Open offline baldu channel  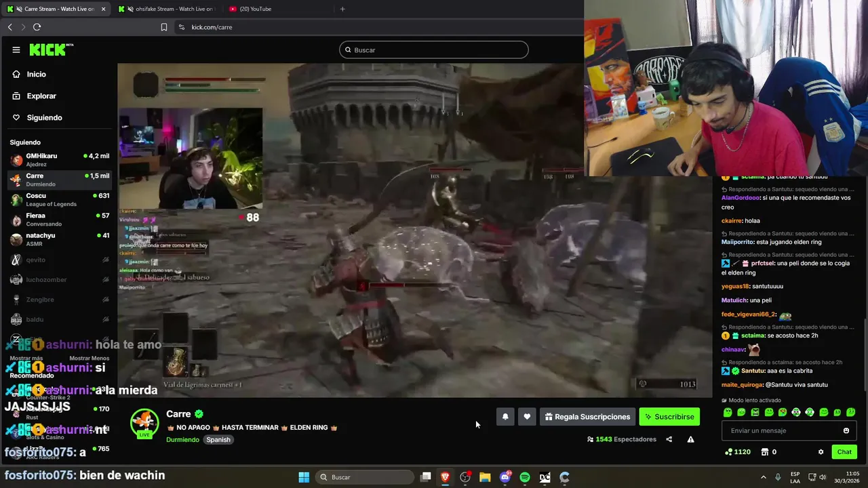pos(59,319)
